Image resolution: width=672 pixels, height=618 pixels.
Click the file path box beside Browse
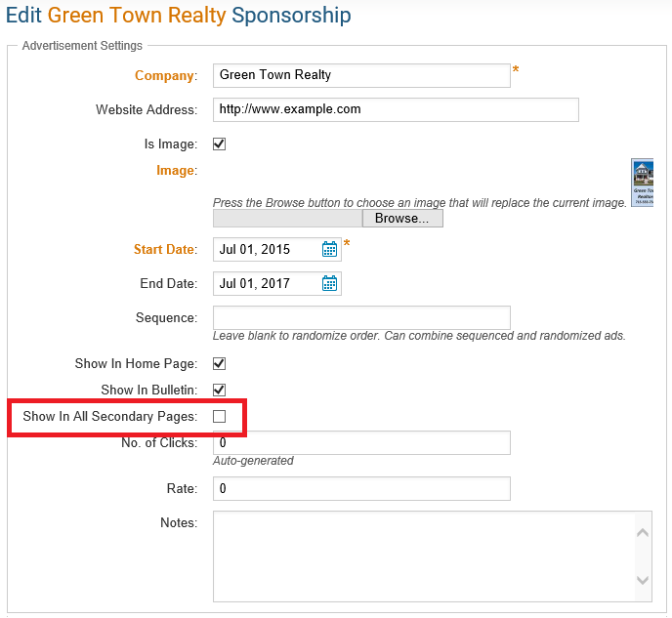[x=287, y=219]
